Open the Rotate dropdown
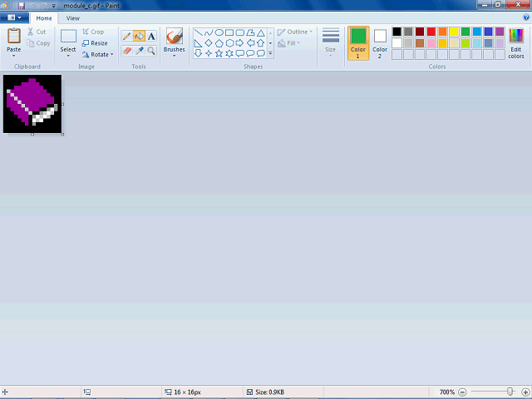 (x=98, y=54)
